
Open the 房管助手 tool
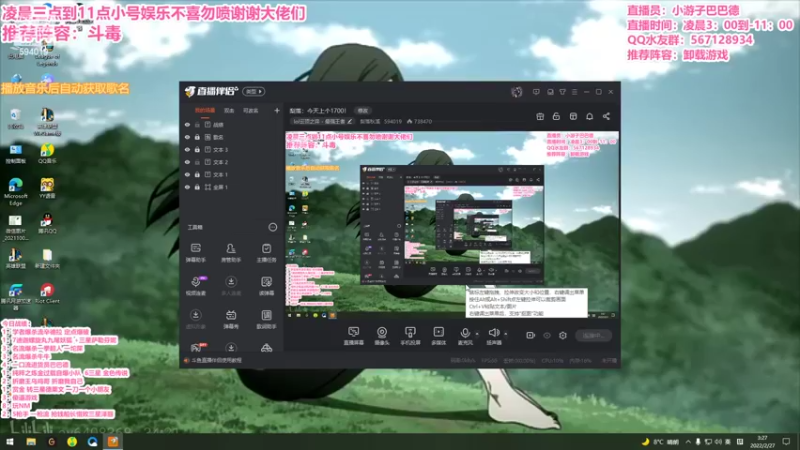pos(231,253)
